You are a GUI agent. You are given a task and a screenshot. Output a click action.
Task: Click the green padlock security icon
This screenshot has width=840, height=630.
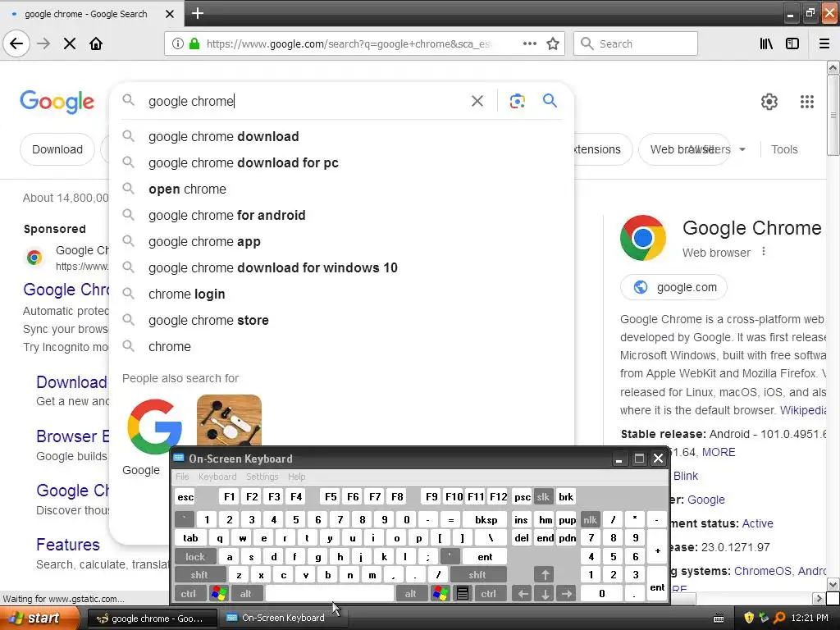pos(194,43)
